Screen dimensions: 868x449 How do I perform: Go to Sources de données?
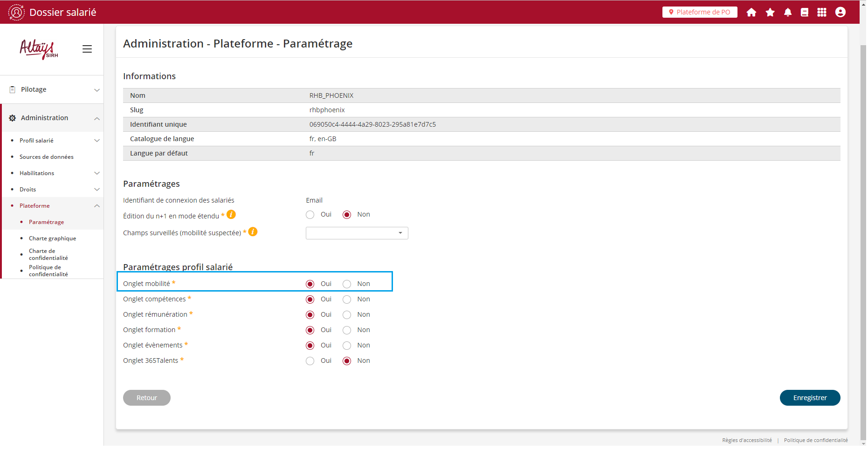click(47, 157)
